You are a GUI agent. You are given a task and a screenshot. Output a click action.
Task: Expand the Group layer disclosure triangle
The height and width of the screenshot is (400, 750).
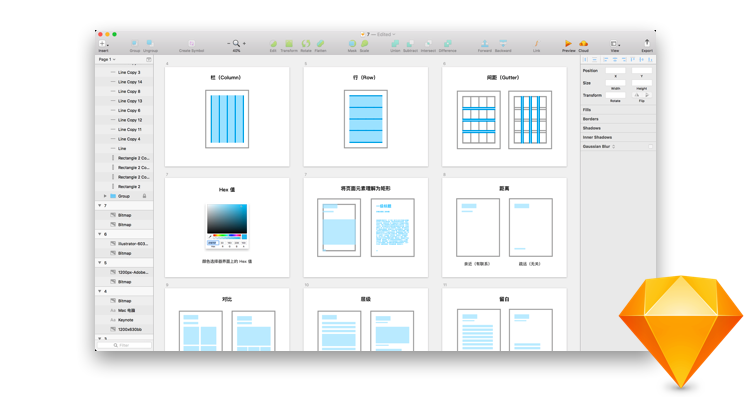coord(105,196)
